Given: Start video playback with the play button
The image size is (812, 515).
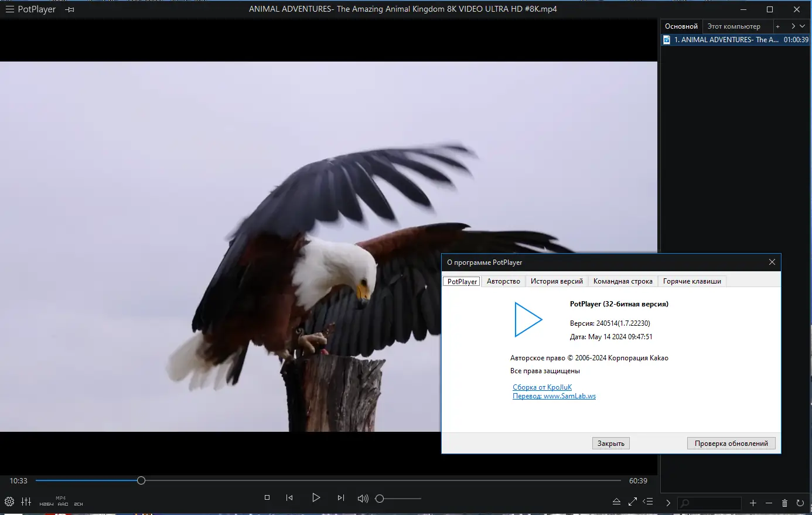Looking at the screenshot, I should click(x=316, y=497).
